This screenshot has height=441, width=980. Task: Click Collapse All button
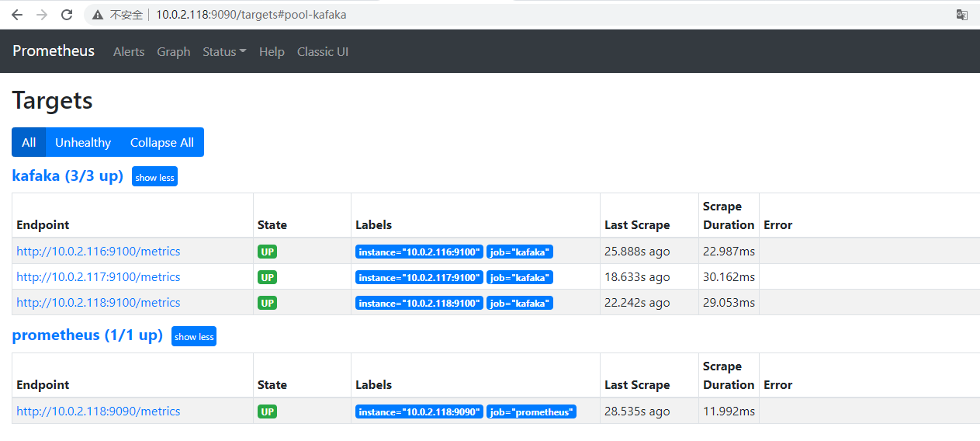click(x=162, y=142)
